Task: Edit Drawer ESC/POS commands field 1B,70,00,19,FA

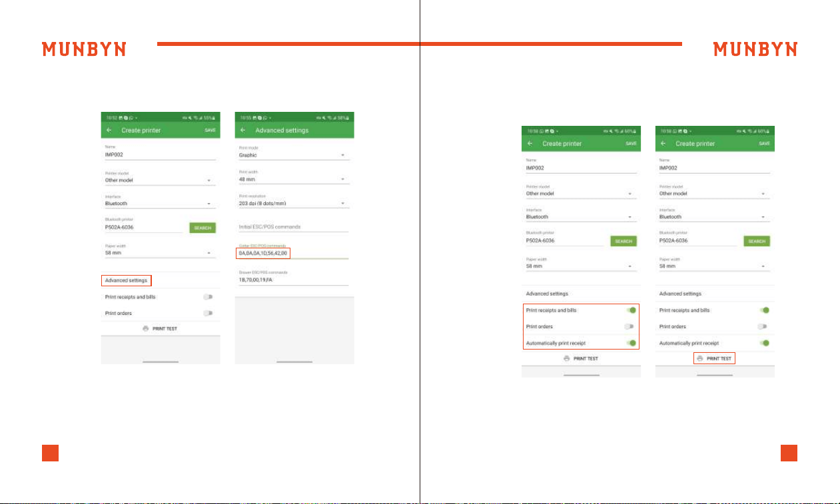Action: [x=294, y=280]
